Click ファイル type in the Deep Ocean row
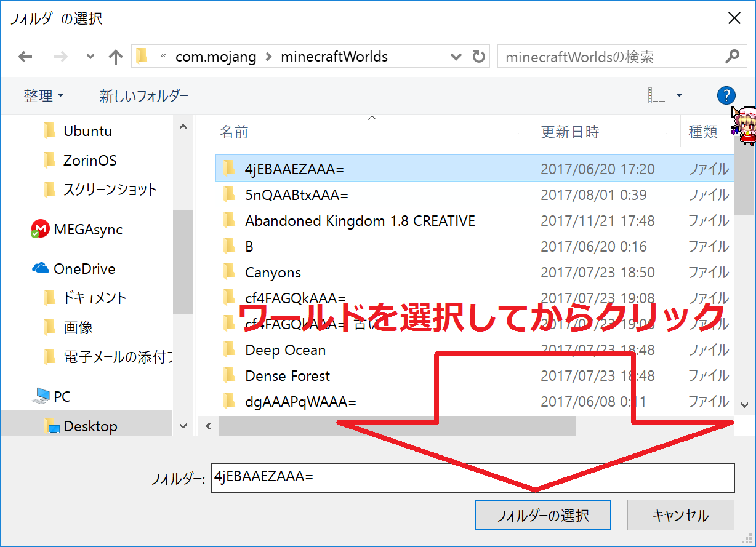 (x=709, y=350)
